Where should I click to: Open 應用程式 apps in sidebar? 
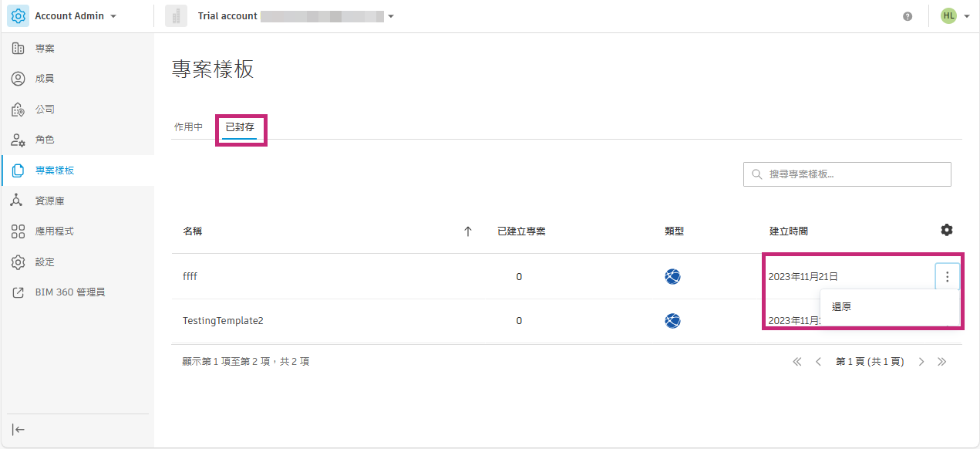click(54, 231)
